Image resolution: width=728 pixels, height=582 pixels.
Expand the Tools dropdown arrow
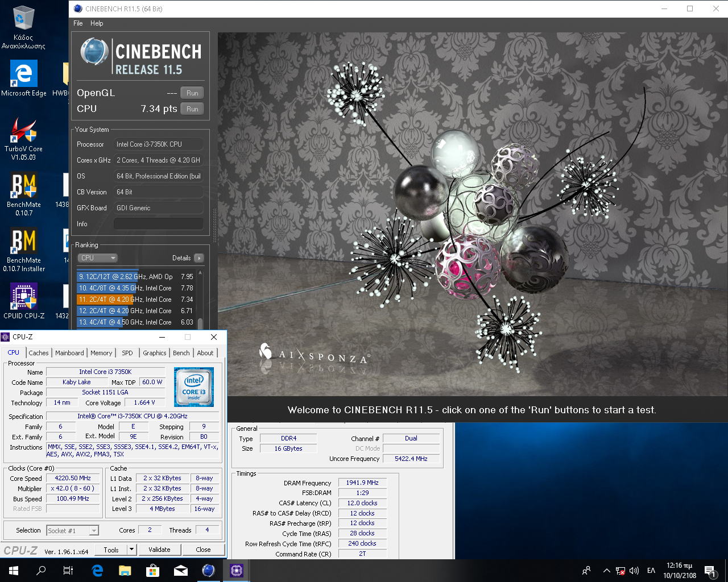click(132, 550)
